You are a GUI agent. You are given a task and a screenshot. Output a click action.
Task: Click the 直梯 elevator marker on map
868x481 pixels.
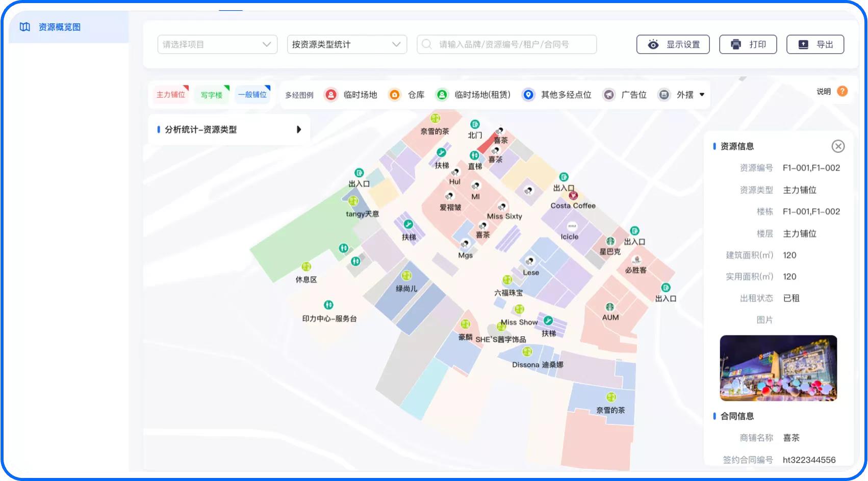pos(474,155)
